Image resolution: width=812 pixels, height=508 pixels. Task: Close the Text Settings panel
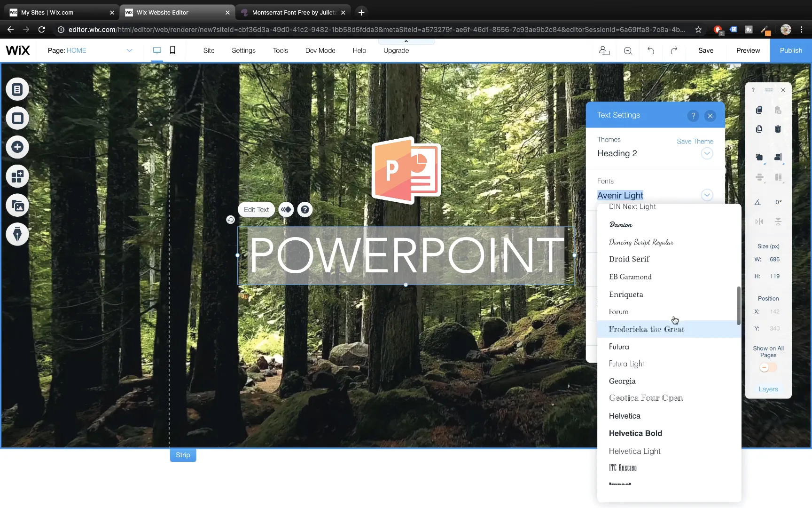[x=710, y=116]
